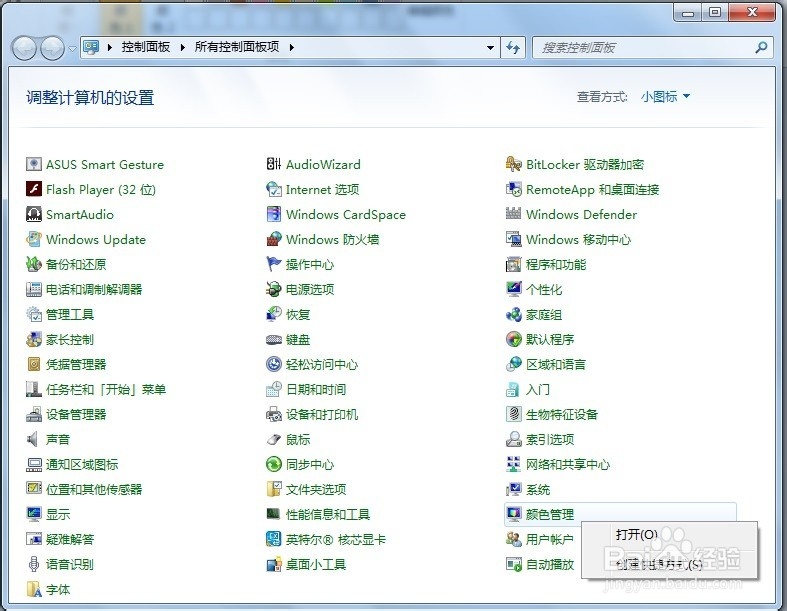Refresh the control panel view

pyautogui.click(x=512, y=48)
